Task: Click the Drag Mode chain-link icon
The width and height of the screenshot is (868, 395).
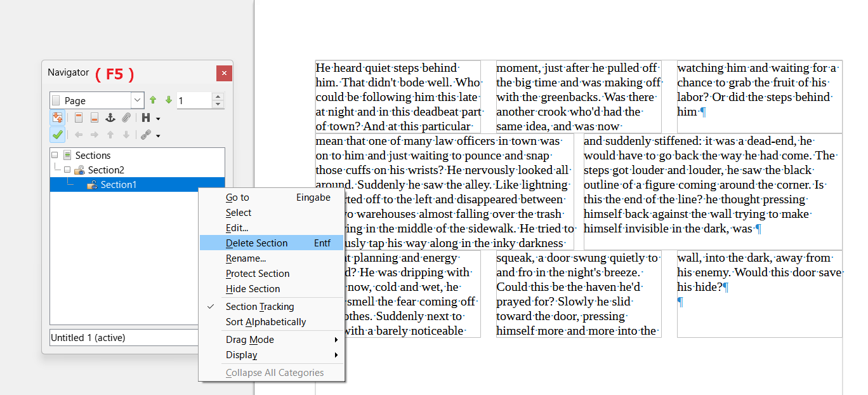Action: (147, 135)
